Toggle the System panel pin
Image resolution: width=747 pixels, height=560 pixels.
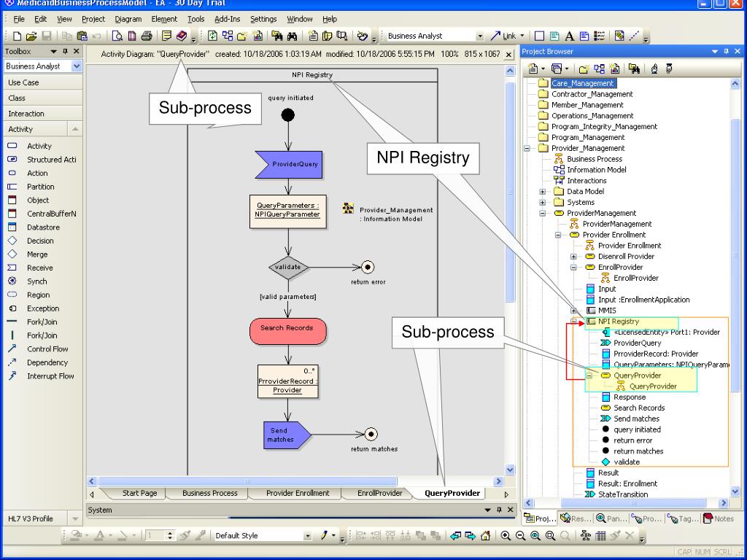point(499,510)
